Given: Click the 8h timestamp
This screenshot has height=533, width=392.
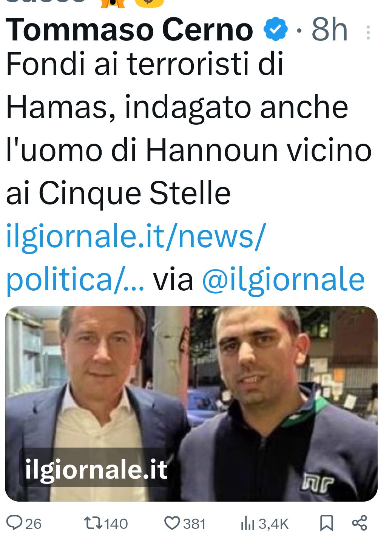Looking at the screenshot, I should 329,30.
